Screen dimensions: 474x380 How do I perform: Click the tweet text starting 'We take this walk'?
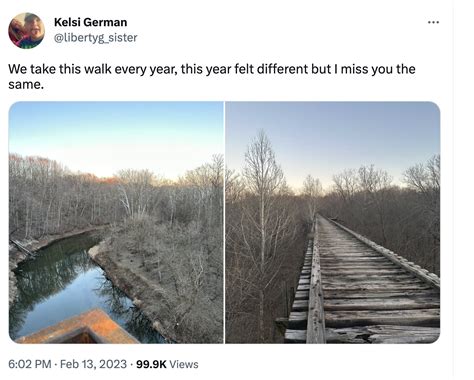point(212,77)
